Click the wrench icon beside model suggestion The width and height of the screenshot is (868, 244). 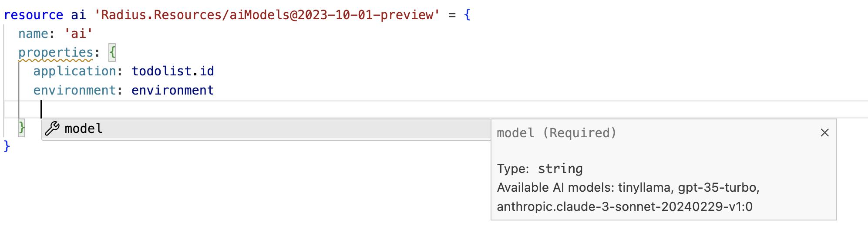52,129
